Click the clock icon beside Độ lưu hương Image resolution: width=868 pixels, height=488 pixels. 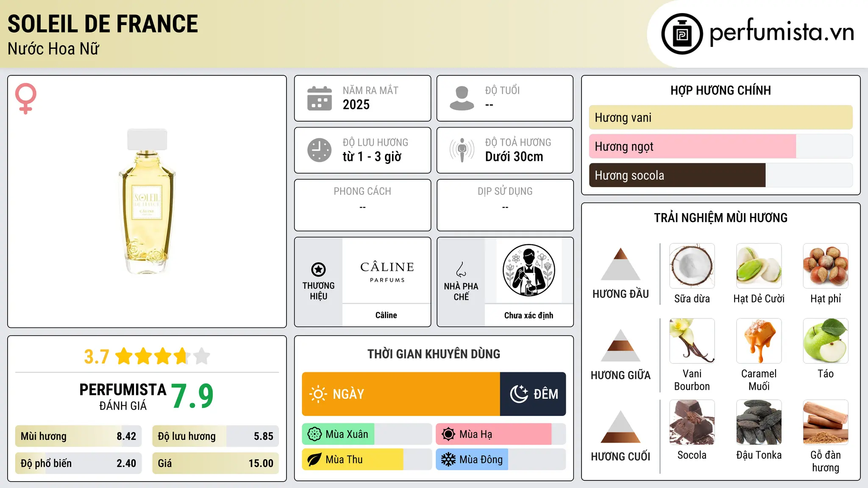coord(320,150)
